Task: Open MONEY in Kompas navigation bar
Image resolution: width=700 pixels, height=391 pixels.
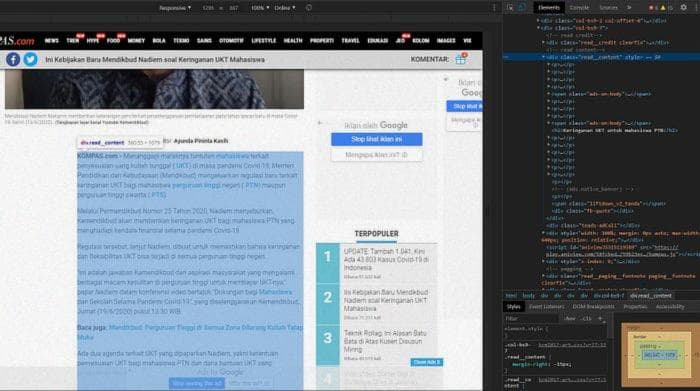Action: (136, 41)
